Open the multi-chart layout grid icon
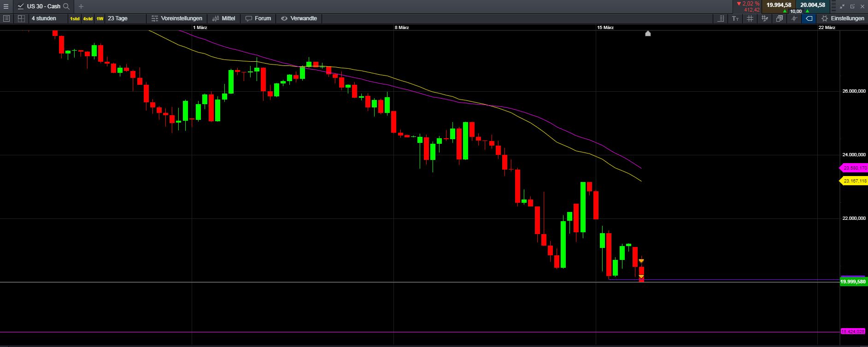Screen dimensions: 868x347 pyautogui.click(x=21, y=18)
